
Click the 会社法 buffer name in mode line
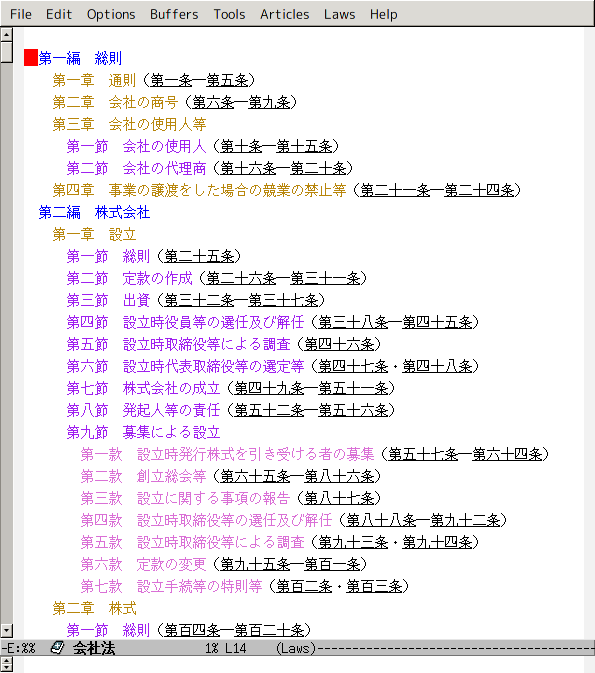coord(94,648)
